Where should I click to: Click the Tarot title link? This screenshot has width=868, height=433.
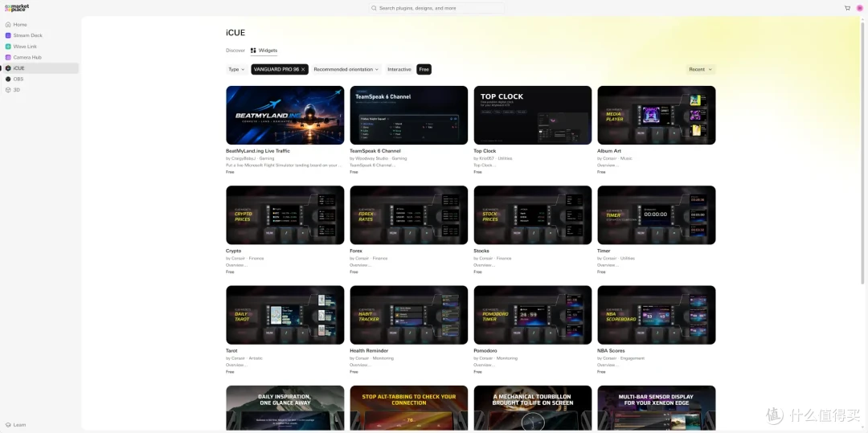232,351
